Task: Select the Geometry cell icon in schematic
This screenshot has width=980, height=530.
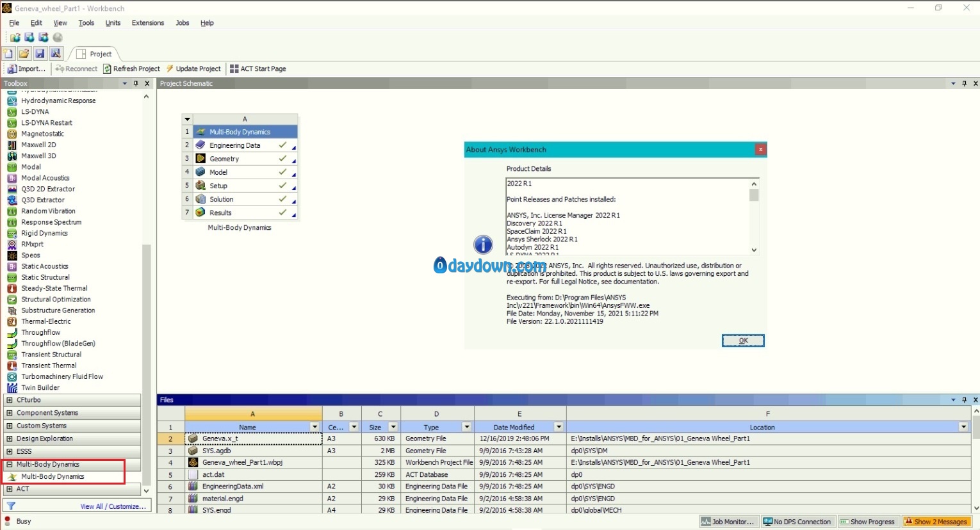Action: (x=200, y=159)
